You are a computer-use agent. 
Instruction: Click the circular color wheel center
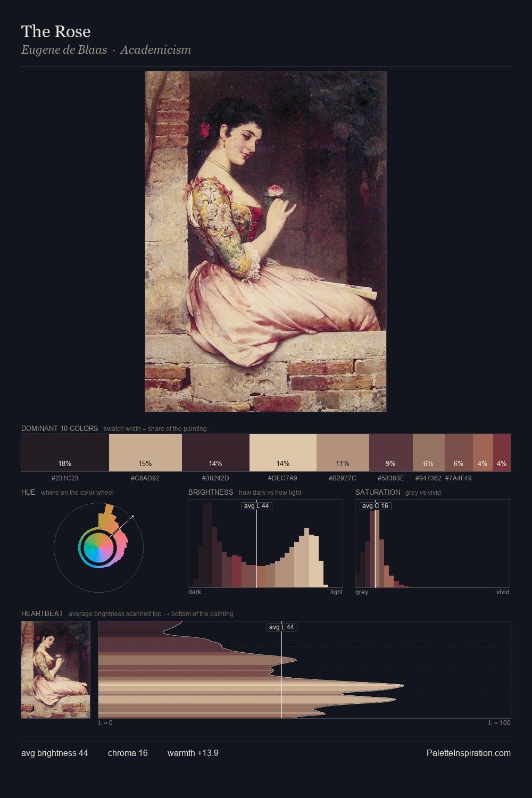point(98,547)
